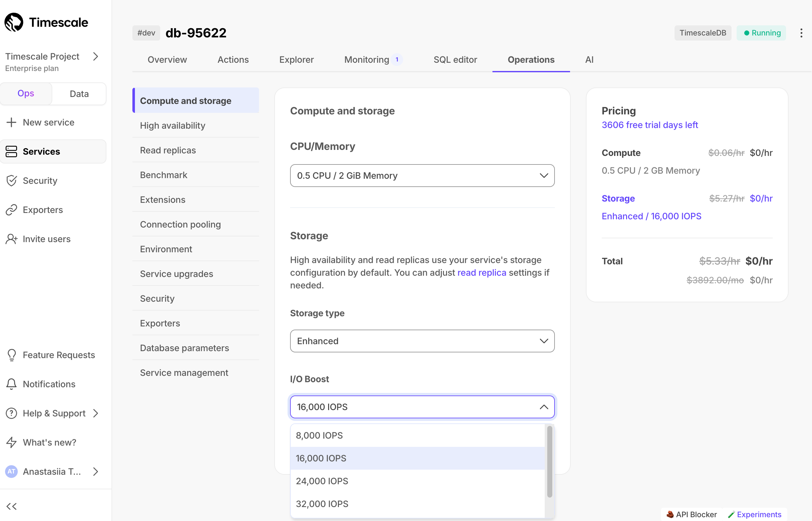Select Service management section
This screenshot has width=812, height=521.
tap(196, 372)
